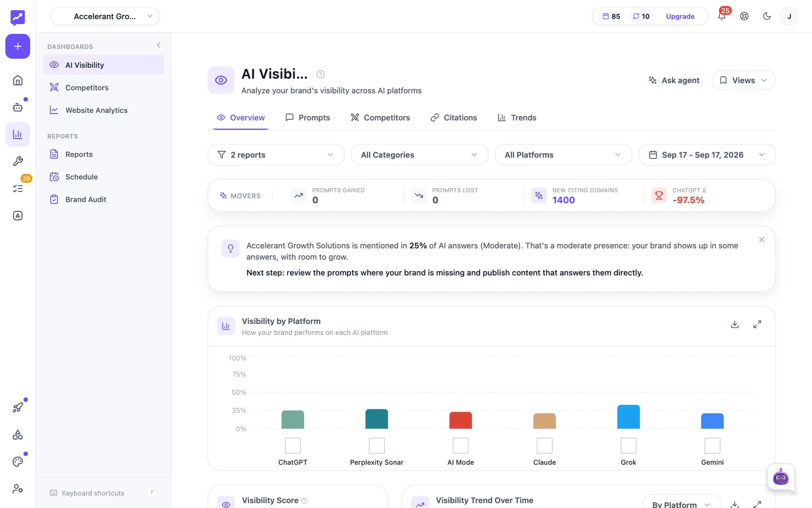Click the Upgrade link

pos(680,16)
